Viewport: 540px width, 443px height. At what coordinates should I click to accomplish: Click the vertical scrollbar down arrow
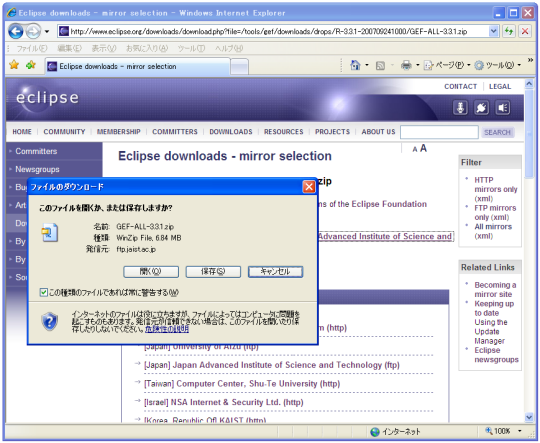[x=529, y=417]
